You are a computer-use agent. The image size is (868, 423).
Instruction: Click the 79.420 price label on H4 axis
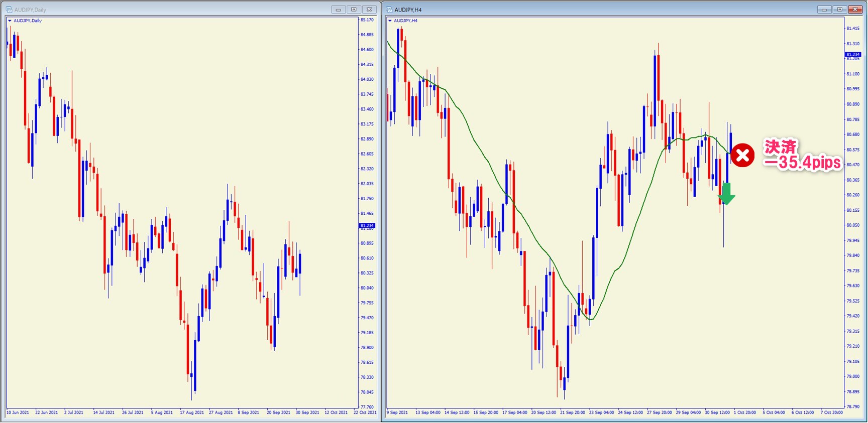tap(853, 316)
